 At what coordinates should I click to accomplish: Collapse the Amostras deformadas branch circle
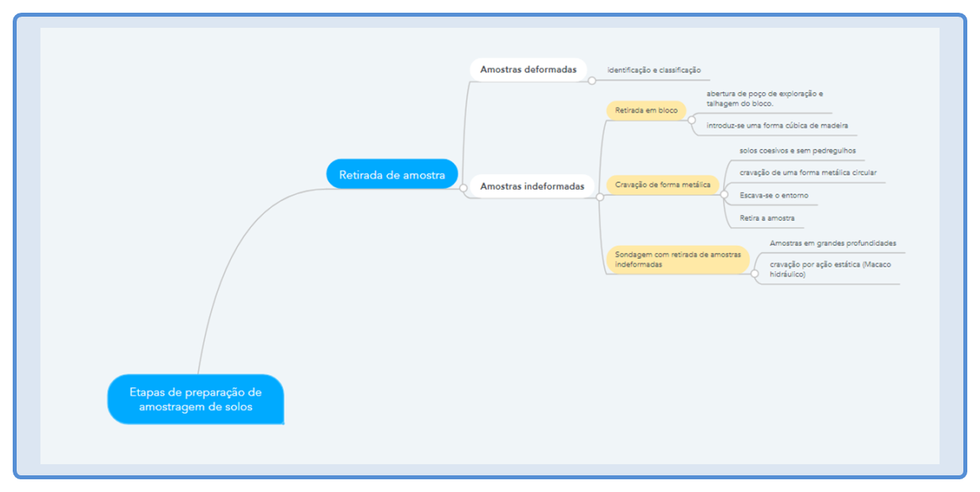tap(591, 80)
